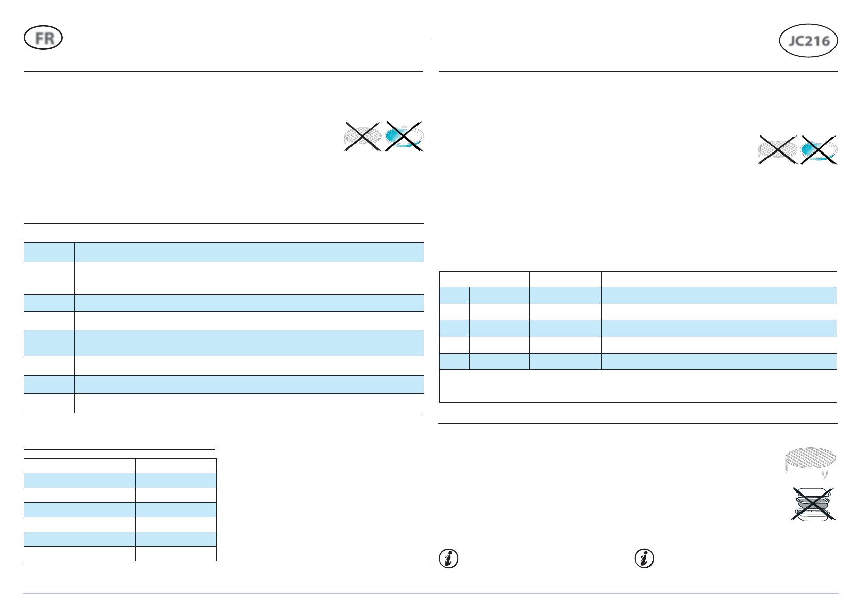This screenshot has width=868, height=613.
Task: Click bottom-right cell of small bottom-left table
Action: (176, 553)
